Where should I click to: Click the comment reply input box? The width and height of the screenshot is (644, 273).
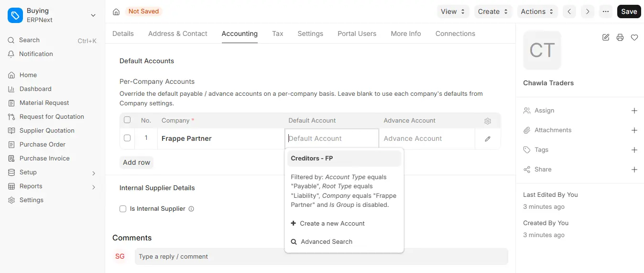tap(321, 256)
